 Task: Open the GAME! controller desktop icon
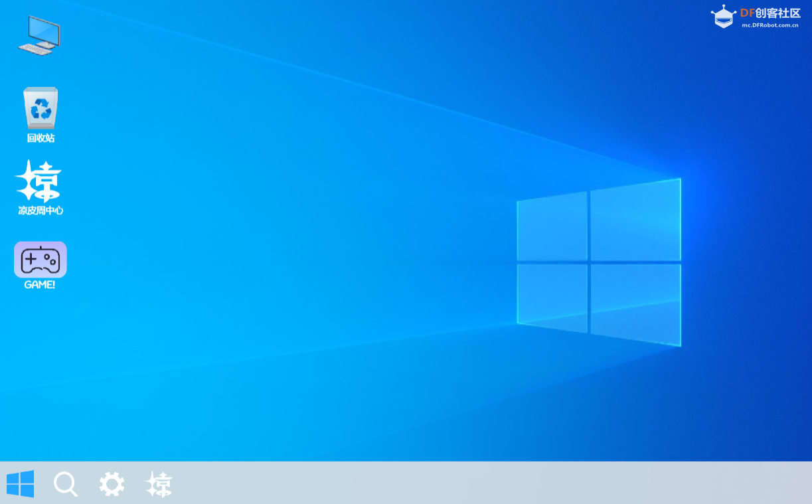coord(41,259)
